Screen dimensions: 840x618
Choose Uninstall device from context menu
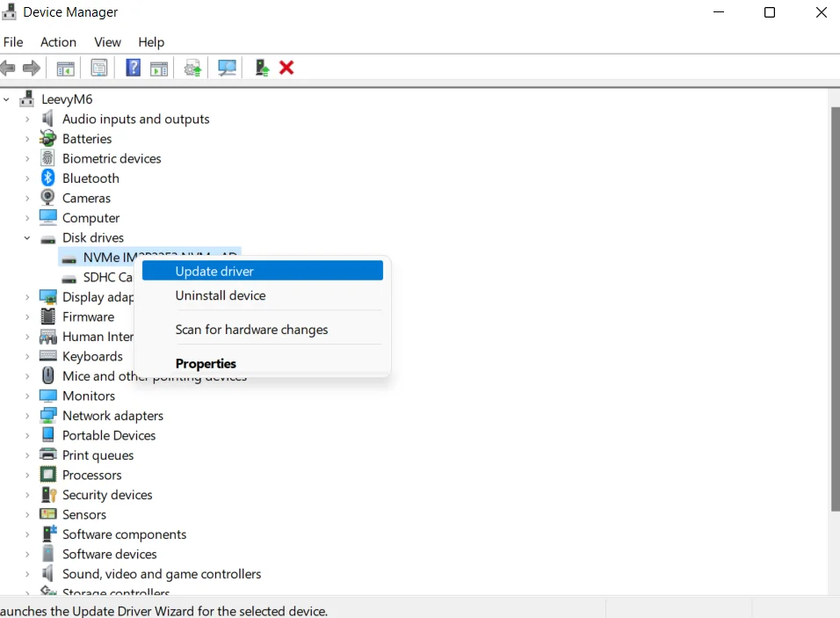coord(221,295)
